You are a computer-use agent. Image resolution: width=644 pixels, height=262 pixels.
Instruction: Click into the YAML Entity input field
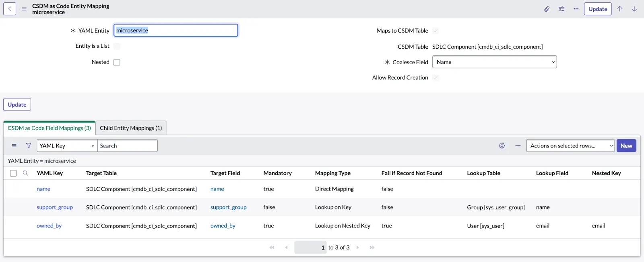[176, 30]
